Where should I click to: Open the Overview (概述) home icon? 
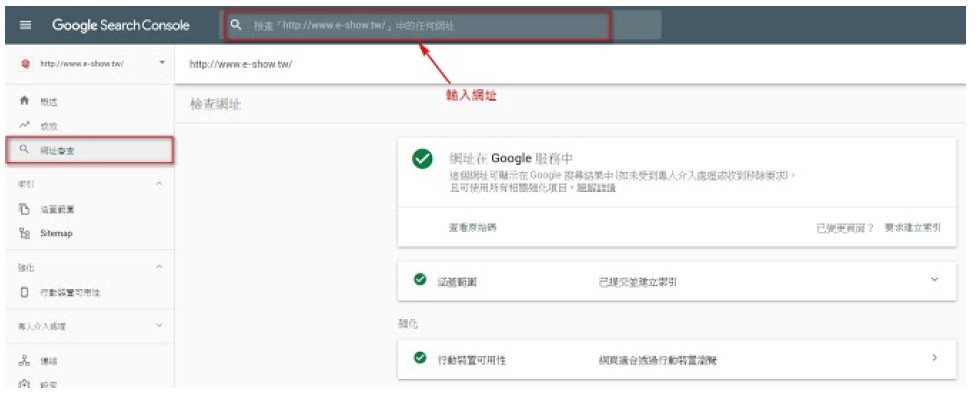(25, 101)
